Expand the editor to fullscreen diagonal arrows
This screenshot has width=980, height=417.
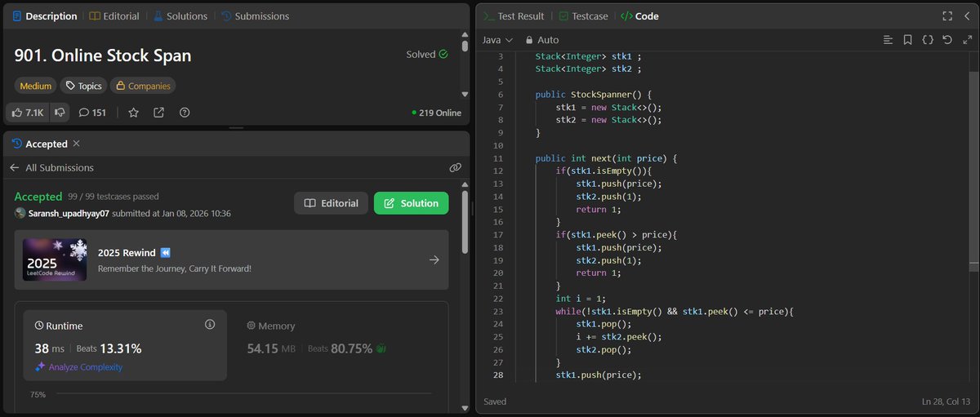pyautogui.click(x=966, y=39)
